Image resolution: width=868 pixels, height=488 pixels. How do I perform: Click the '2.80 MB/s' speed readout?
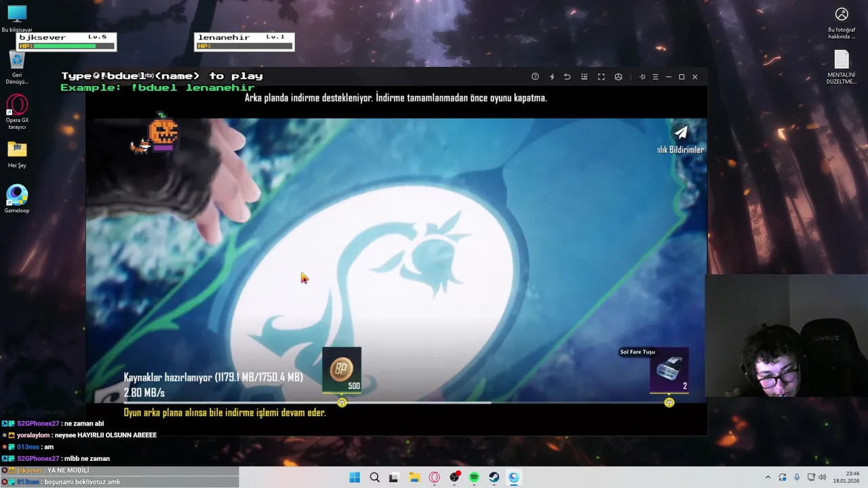(144, 392)
